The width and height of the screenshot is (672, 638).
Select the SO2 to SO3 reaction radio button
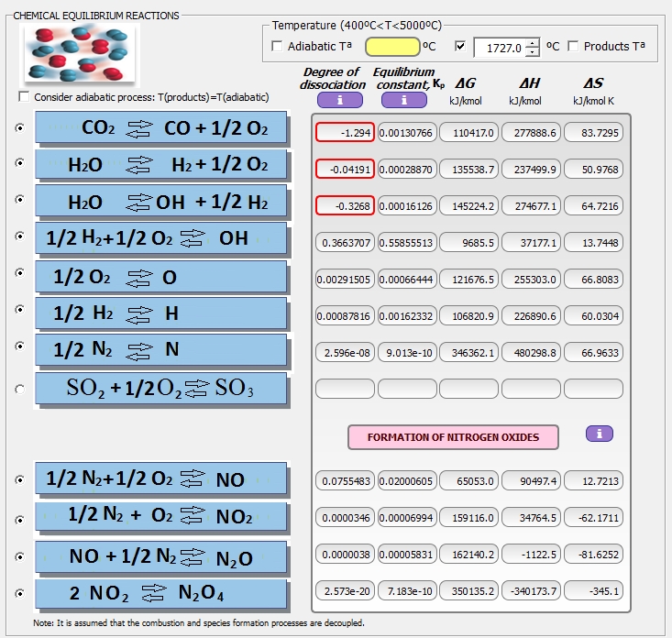[x=20, y=390]
